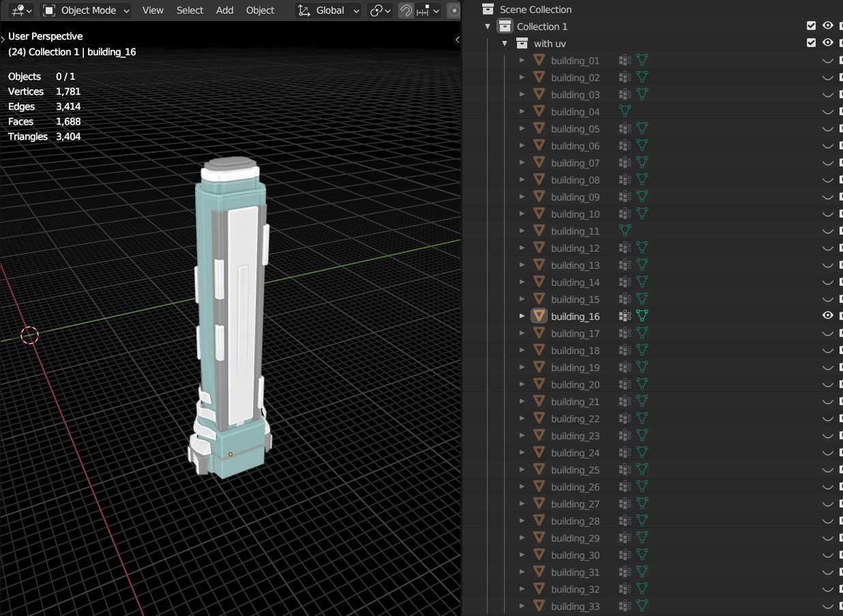Click the proportional editing icon
This screenshot has height=616, width=843.
[x=454, y=10]
